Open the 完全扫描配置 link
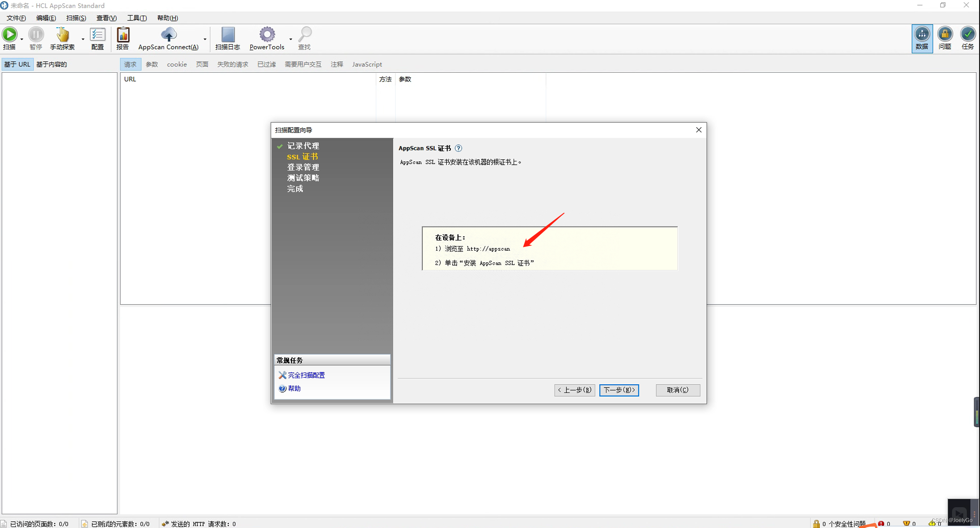Image resolution: width=980 pixels, height=528 pixels. [x=306, y=375]
